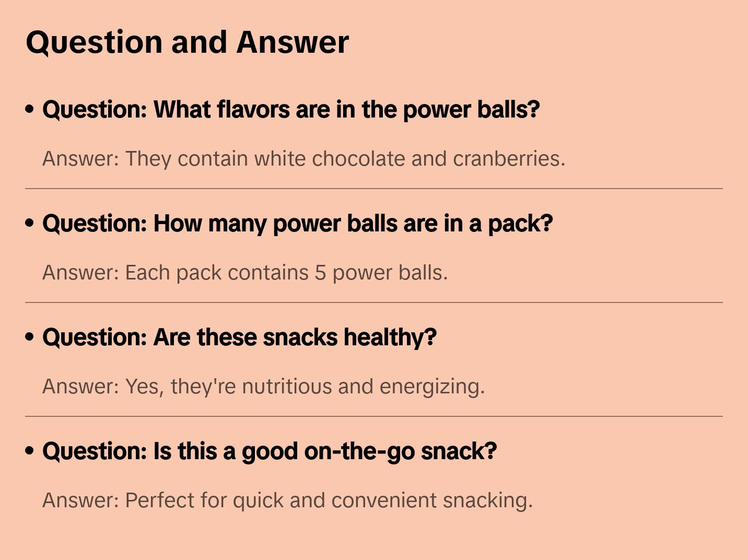Image resolution: width=748 pixels, height=560 pixels.
Task: Click the divider line below the healthy snacks answer
Action: point(374,416)
